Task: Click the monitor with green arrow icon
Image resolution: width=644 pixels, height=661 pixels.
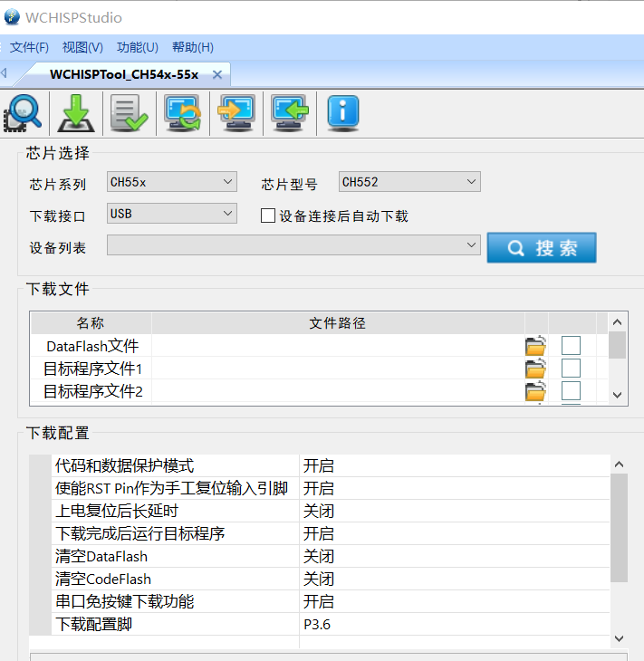Action: 290,113
